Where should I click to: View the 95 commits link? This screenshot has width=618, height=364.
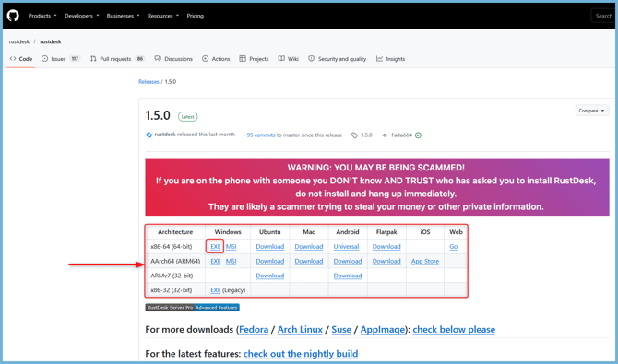[261, 135]
